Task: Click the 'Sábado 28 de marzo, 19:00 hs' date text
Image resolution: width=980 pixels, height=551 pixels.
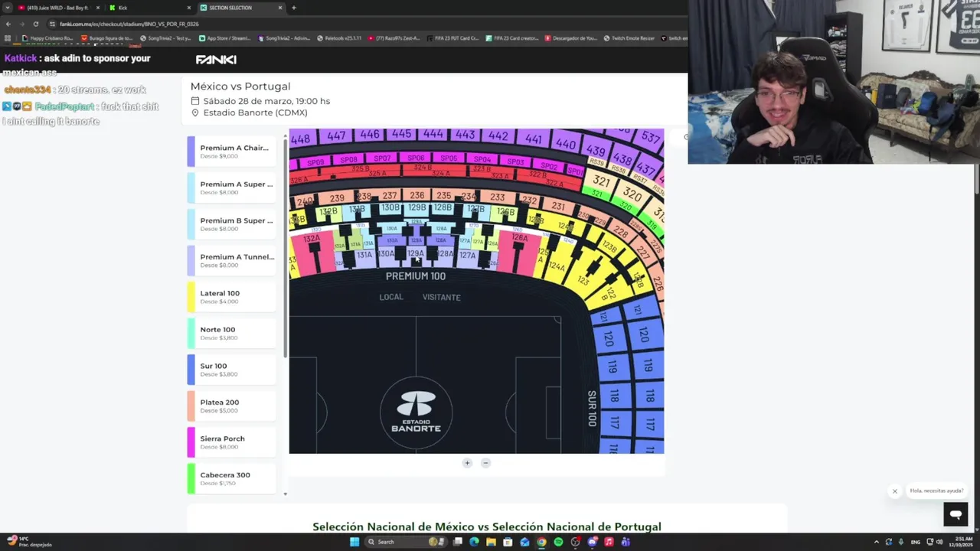Action: coord(266,101)
